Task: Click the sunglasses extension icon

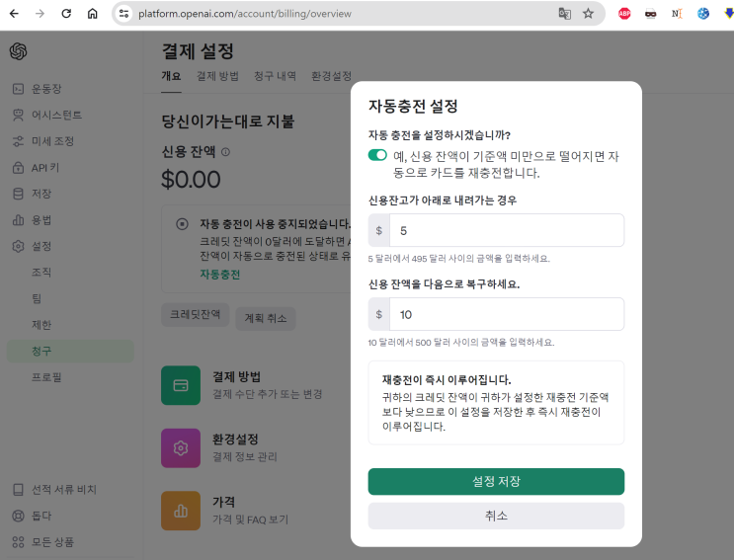Action: coord(651,14)
